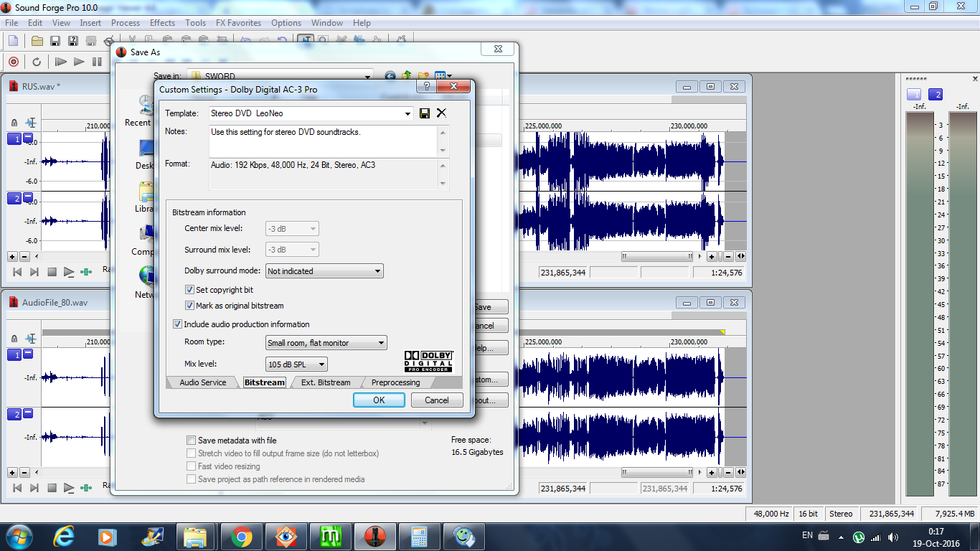Save the template with the floppy disk icon
The height and width of the screenshot is (551, 980).
425,113
